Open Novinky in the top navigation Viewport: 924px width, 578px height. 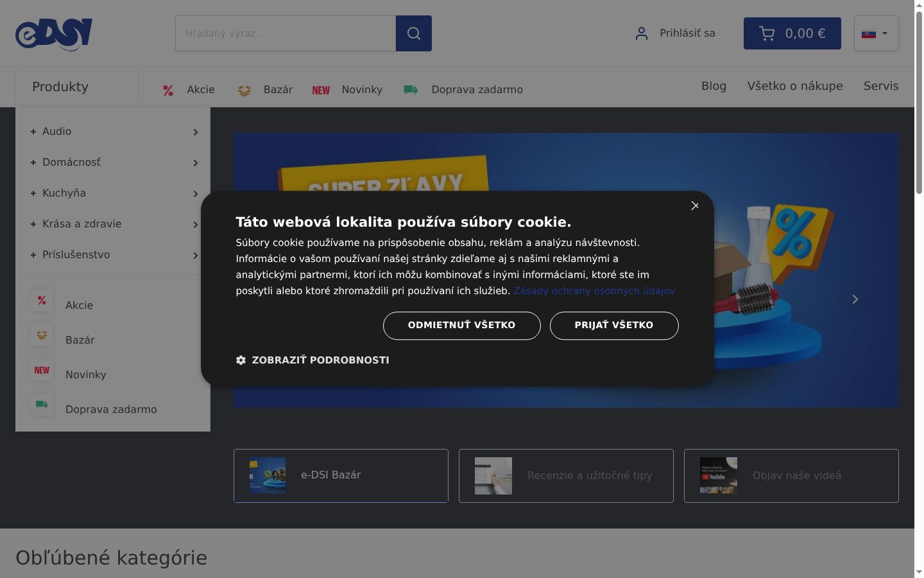coord(362,90)
